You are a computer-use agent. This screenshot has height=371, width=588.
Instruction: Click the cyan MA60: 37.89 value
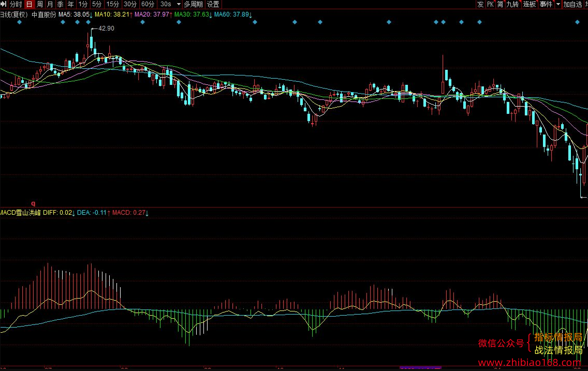point(231,14)
